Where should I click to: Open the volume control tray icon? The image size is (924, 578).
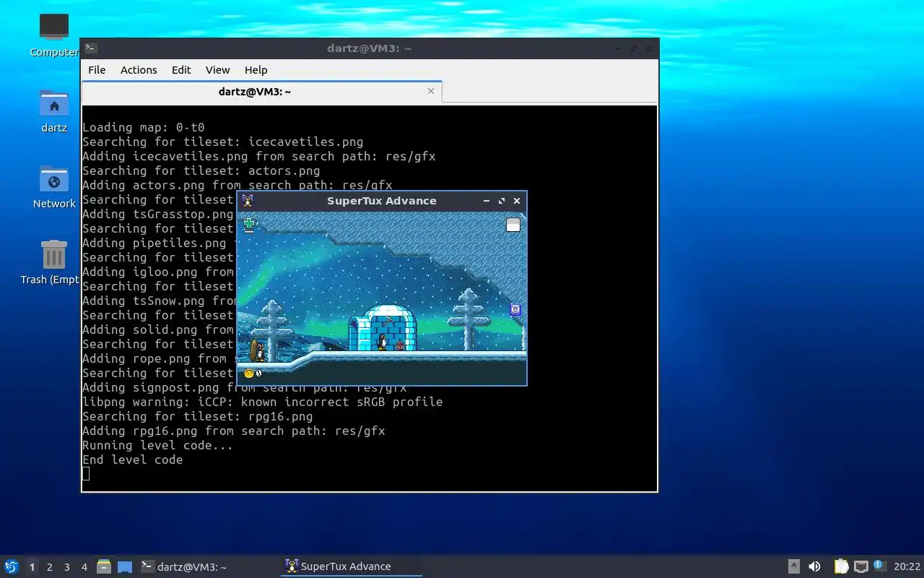[814, 566]
